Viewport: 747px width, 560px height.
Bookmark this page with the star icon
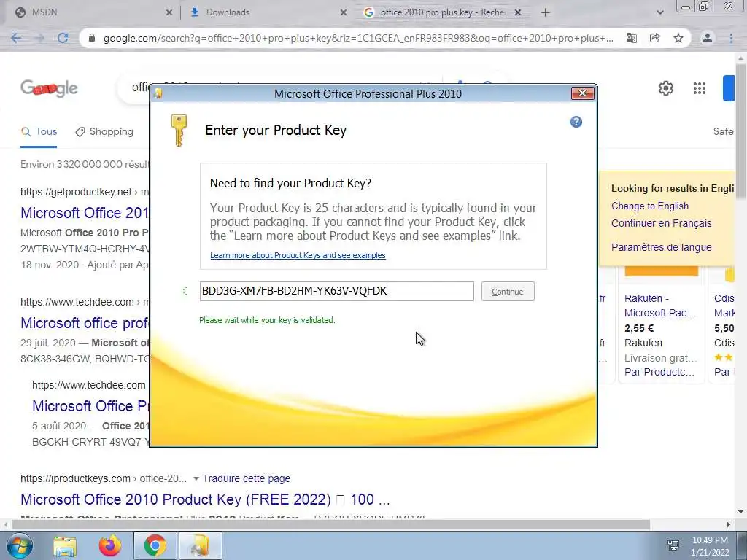click(678, 38)
